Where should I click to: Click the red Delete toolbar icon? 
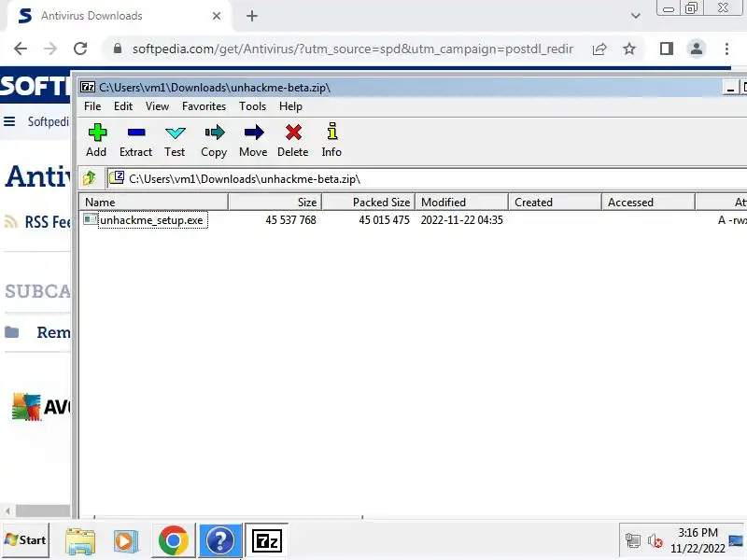(x=293, y=133)
